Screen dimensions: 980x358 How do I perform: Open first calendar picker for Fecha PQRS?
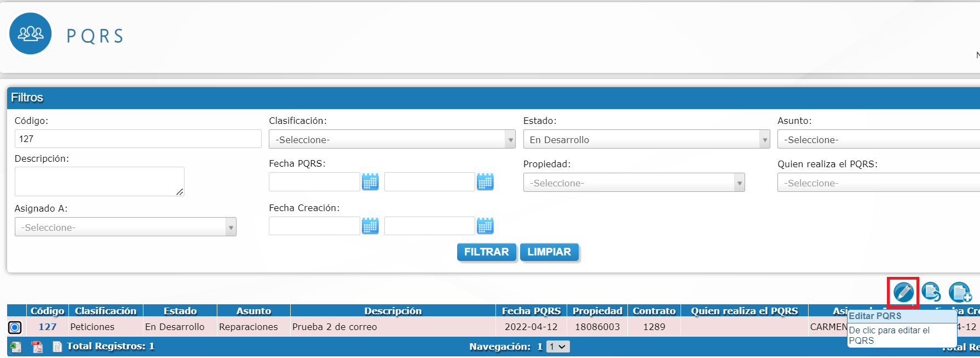coord(370,181)
